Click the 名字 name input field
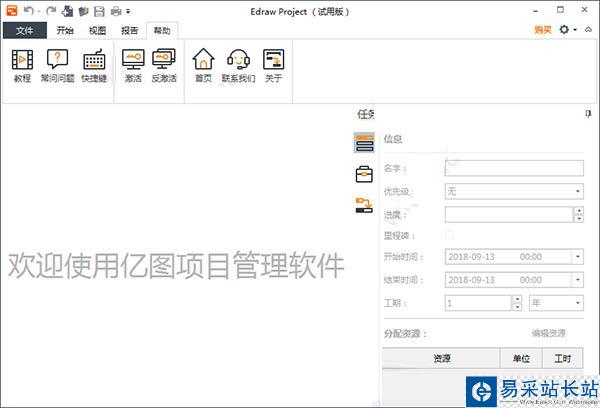 (514, 168)
